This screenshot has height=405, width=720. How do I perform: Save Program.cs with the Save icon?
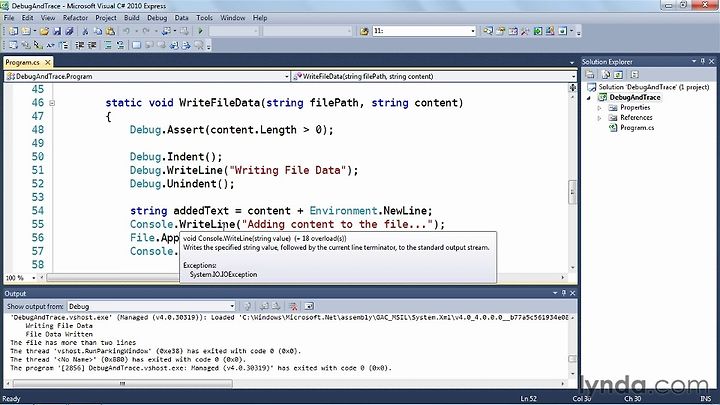(x=57, y=31)
